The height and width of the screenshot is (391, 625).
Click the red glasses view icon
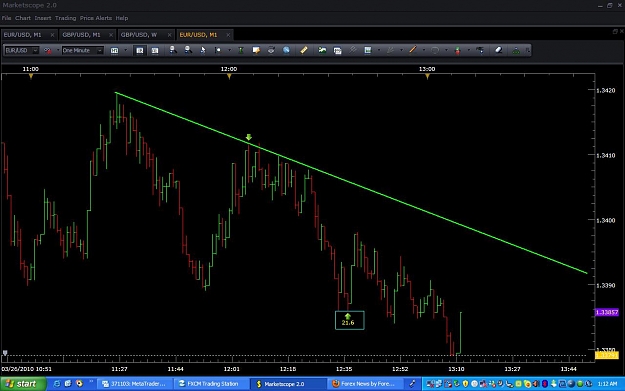coord(48,51)
